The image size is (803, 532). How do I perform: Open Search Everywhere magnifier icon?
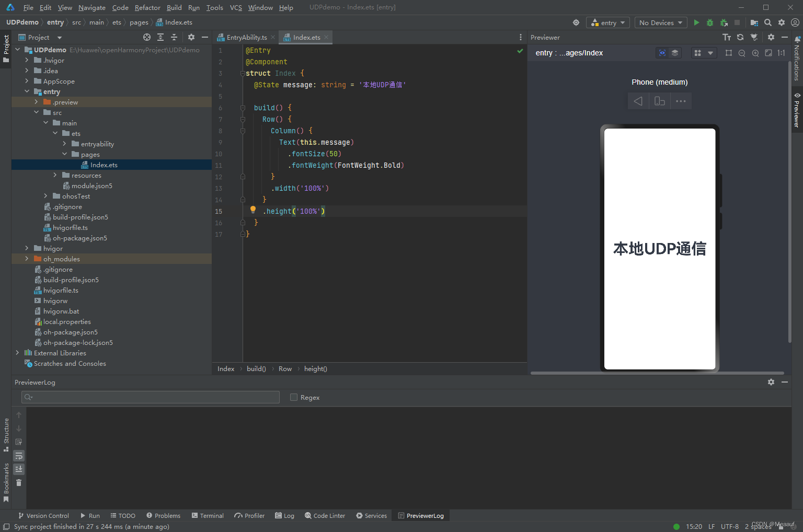click(768, 22)
